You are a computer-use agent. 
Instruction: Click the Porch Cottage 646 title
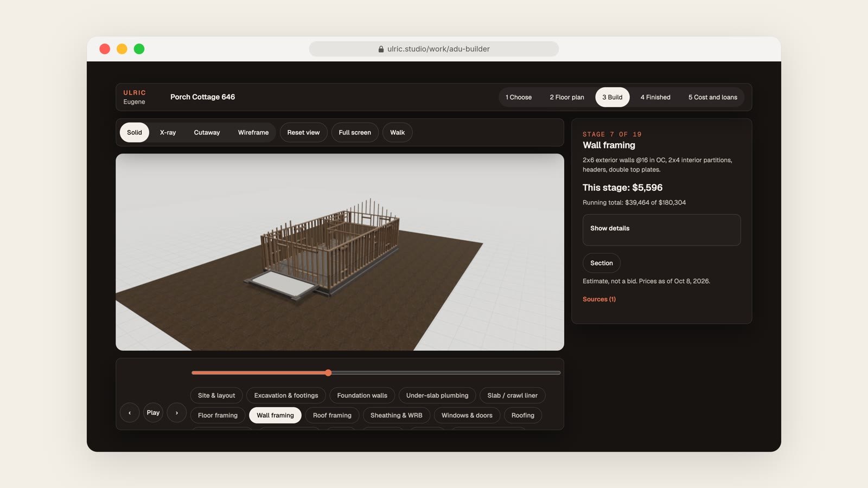[x=202, y=97]
